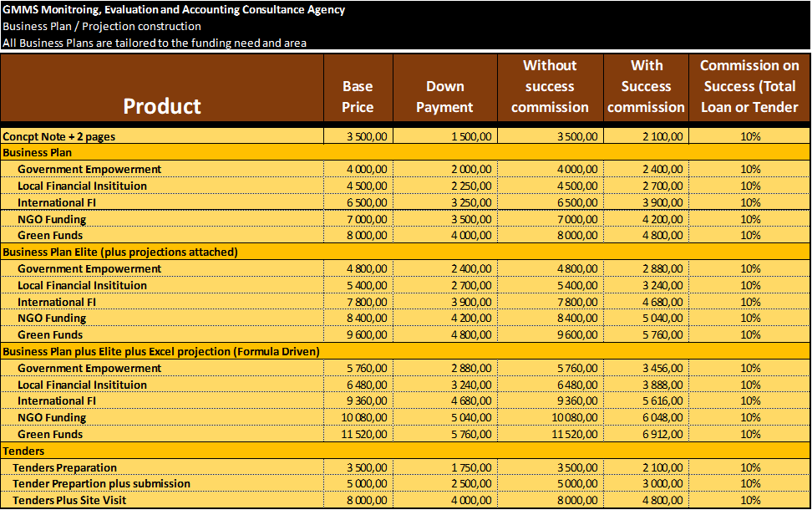This screenshot has height=510, width=812.
Task: Select the "Commission on Success" header cell
Action: (x=749, y=86)
